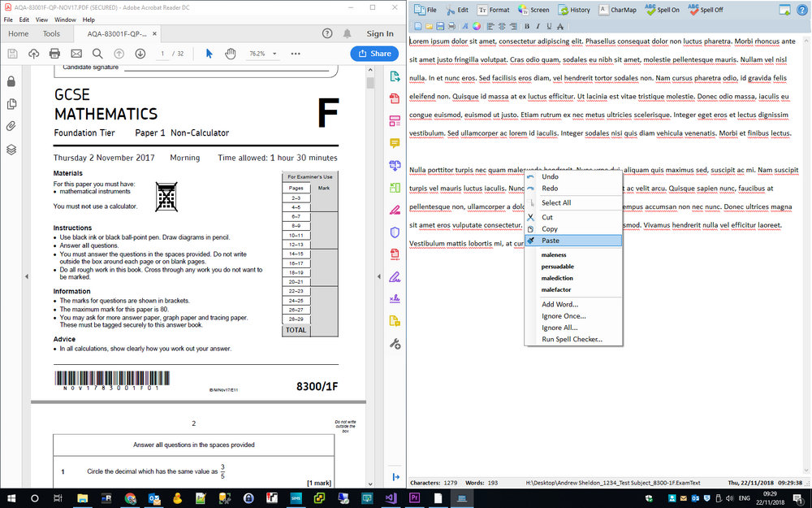Viewport: 812px width, 508px height.
Task: Click the PDF vertical scrollbar thumb
Action: coord(370,83)
